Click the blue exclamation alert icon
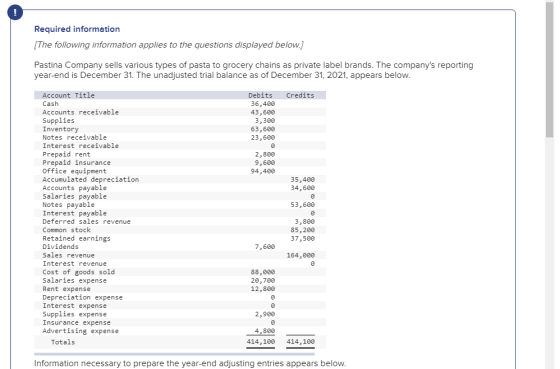 (15, 13)
